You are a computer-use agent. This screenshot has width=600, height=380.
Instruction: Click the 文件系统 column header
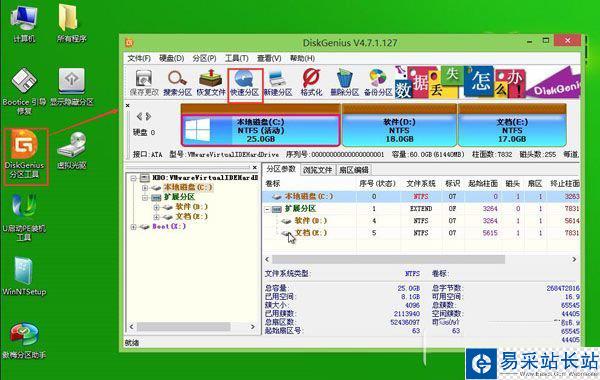(x=421, y=184)
